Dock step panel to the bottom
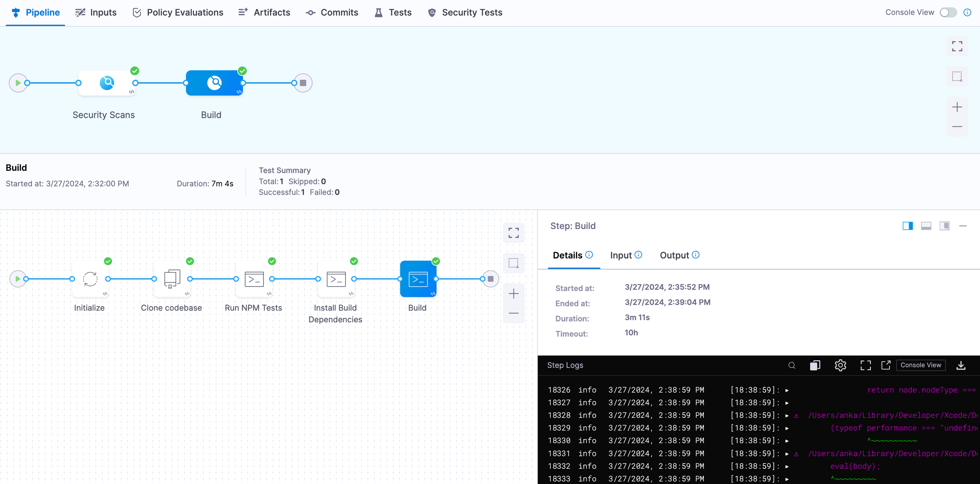This screenshot has height=484, width=980. click(x=926, y=226)
